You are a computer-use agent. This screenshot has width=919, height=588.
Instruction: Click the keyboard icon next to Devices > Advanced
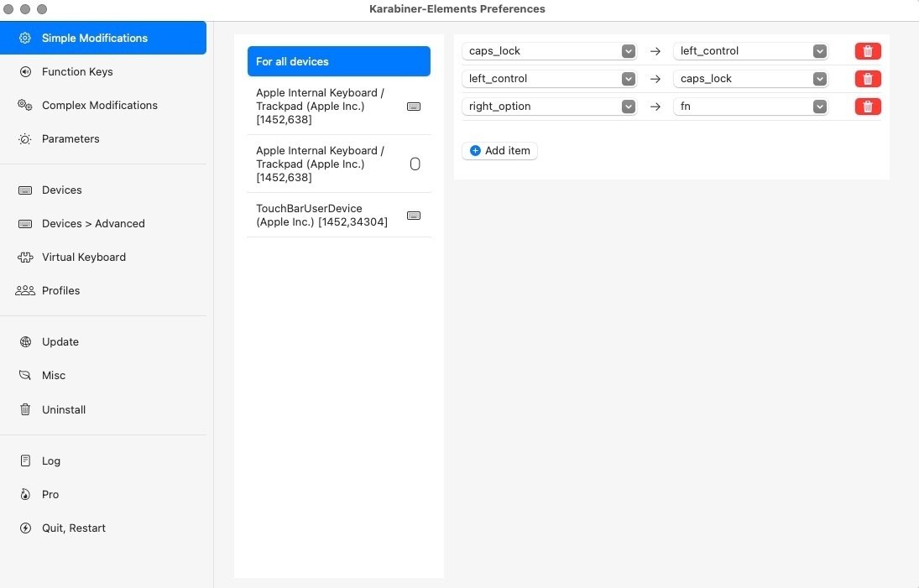click(25, 224)
